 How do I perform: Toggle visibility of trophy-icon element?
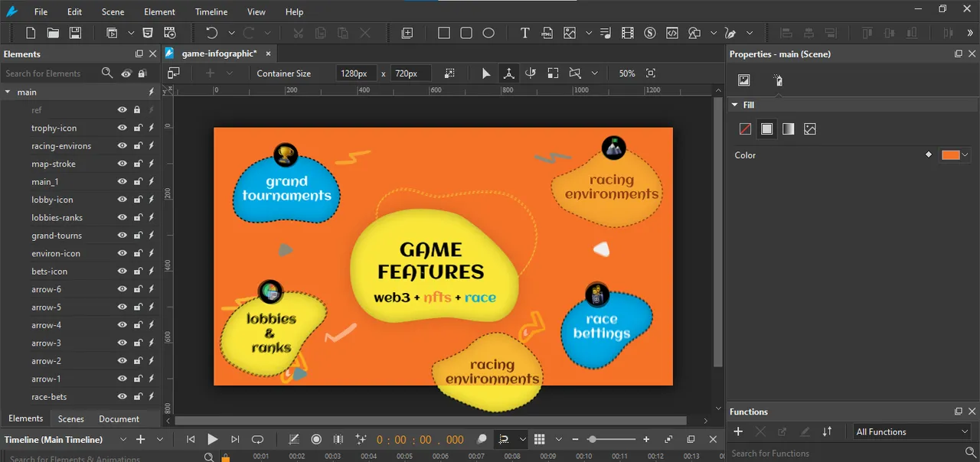click(x=122, y=128)
